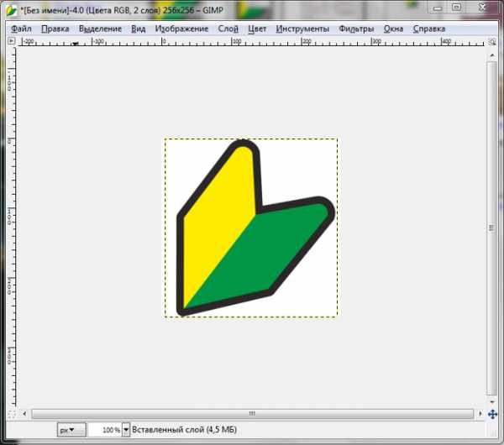Image resolution: width=504 pixels, height=445 pixels.
Task: Open the image navigation cross-arrows icon
Action: pyautogui.click(x=492, y=414)
